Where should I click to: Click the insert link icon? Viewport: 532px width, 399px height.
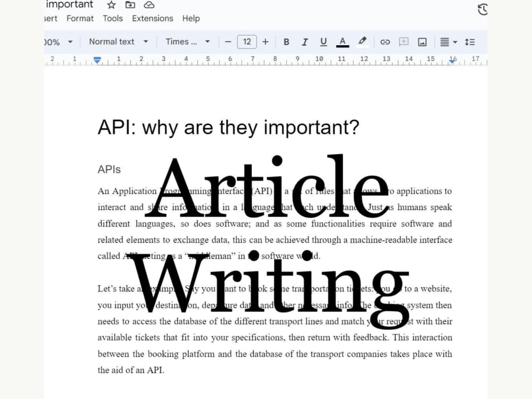385,42
